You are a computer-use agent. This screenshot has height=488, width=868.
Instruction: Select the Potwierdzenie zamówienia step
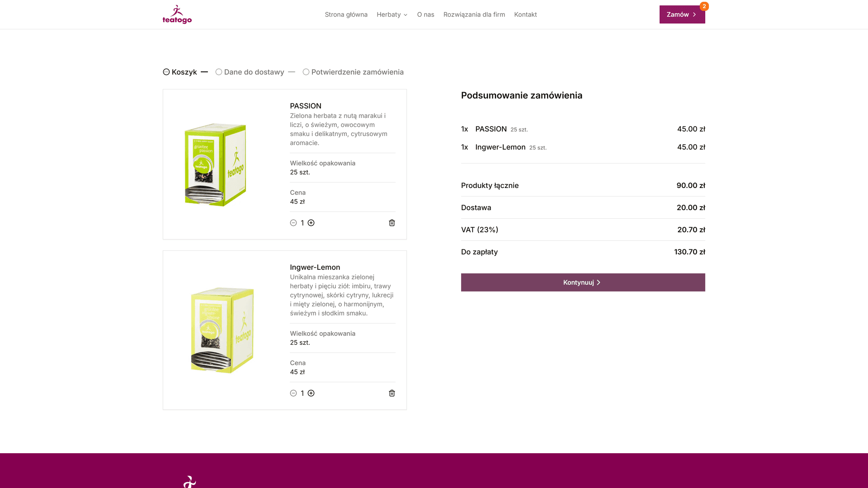pyautogui.click(x=353, y=72)
